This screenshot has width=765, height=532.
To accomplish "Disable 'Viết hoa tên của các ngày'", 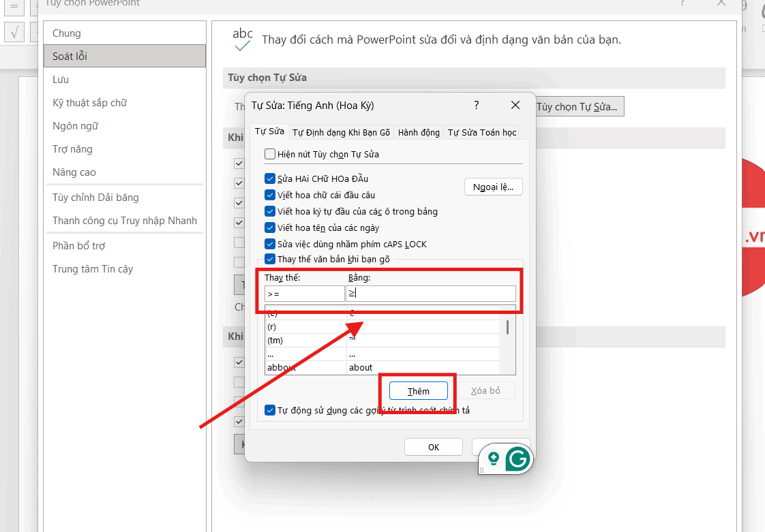I will click(x=270, y=228).
